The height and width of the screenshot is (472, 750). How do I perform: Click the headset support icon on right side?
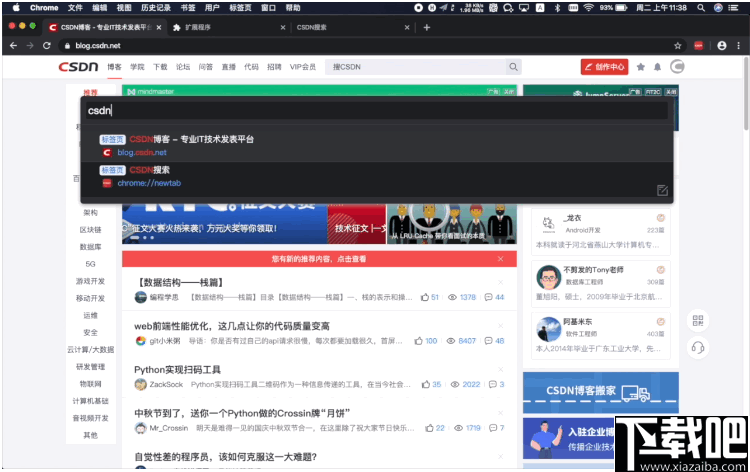click(x=698, y=347)
